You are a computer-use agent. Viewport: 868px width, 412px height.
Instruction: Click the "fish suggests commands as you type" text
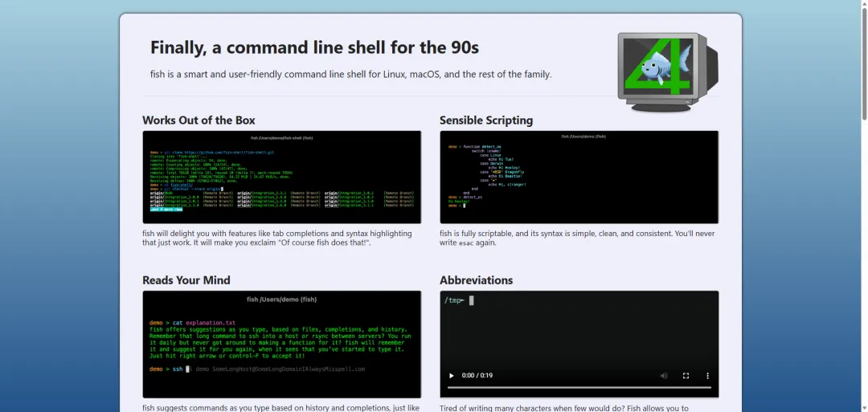point(280,408)
